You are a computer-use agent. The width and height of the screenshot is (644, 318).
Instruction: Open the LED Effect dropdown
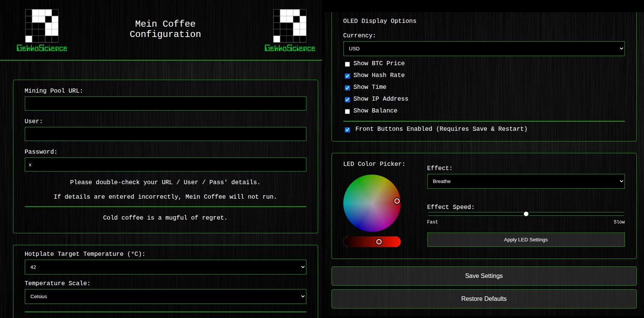point(526,181)
